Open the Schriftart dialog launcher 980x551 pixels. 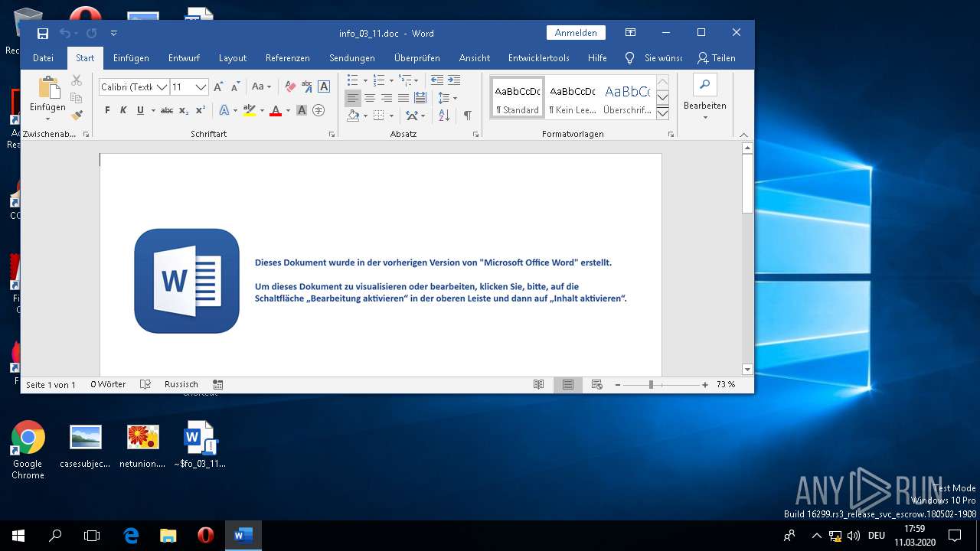pos(332,134)
